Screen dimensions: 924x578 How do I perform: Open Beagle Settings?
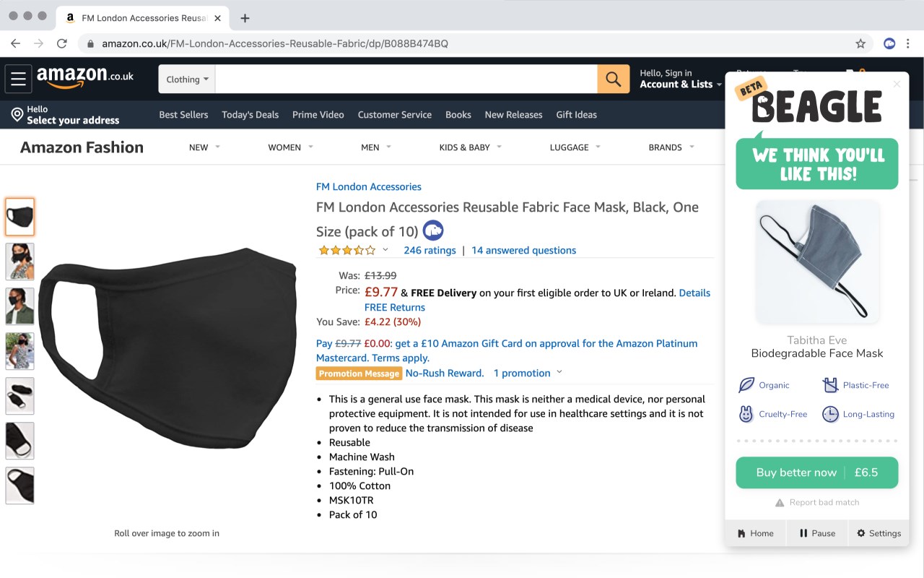tap(879, 533)
